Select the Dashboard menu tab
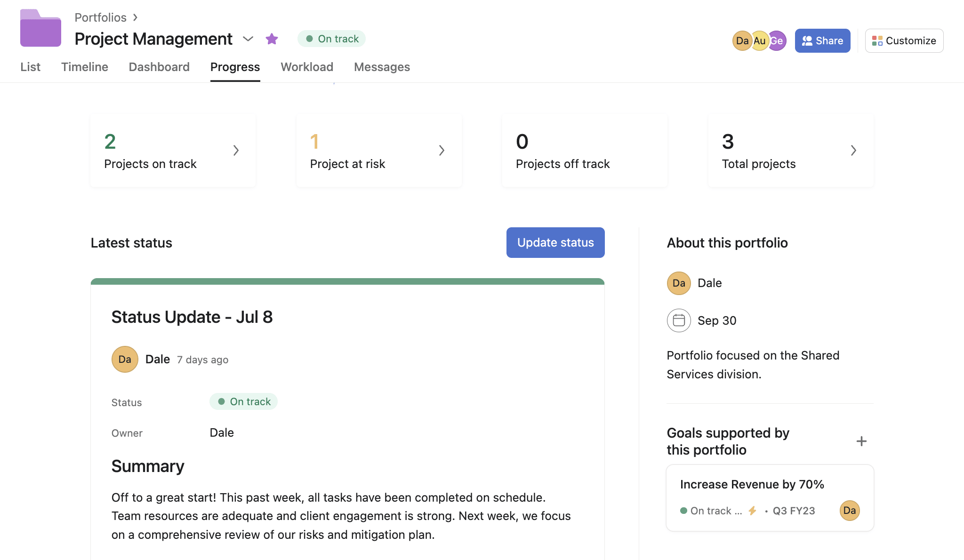This screenshot has width=964, height=560. pyautogui.click(x=159, y=66)
